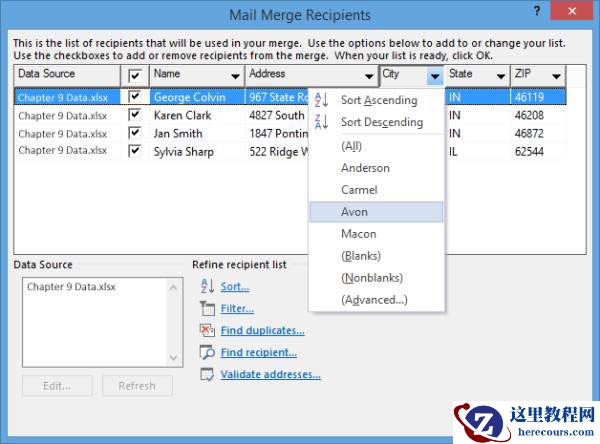
Task: Select (All) in the City filter menu
Action: click(377, 146)
